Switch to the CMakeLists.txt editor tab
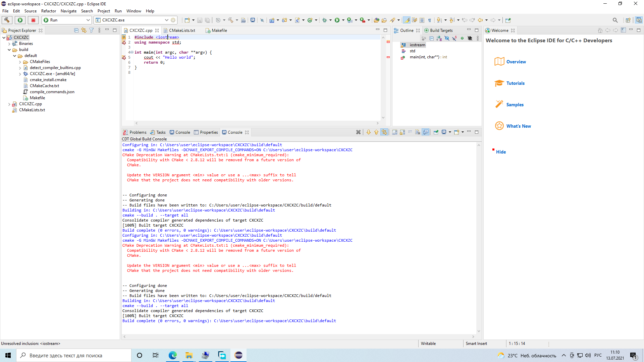This screenshot has width=644, height=362. 182,31
